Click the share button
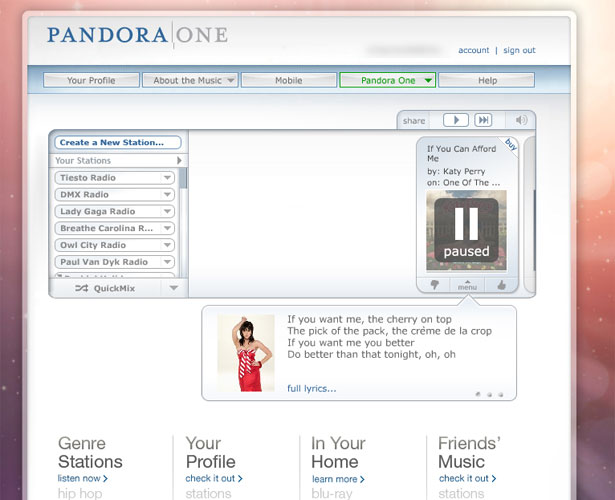This screenshot has width=615, height=500. pyautogui.click(x=414, y=121)
